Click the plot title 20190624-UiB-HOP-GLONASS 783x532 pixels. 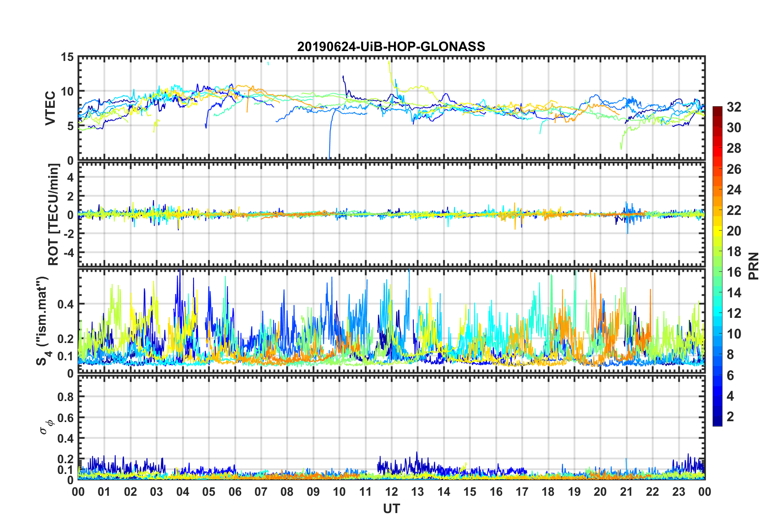coord(391,47)
